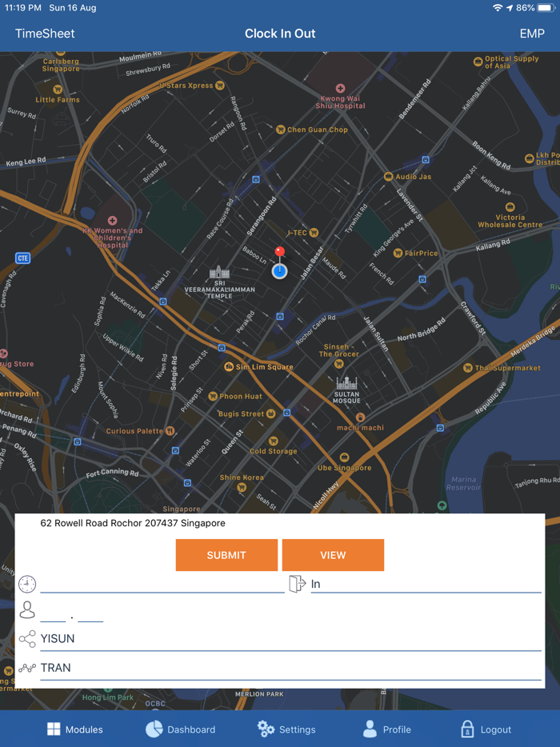Viewport: 560px width, 747px height.
Task: Click the battery indicator in status bar
Action: [546, 8]
